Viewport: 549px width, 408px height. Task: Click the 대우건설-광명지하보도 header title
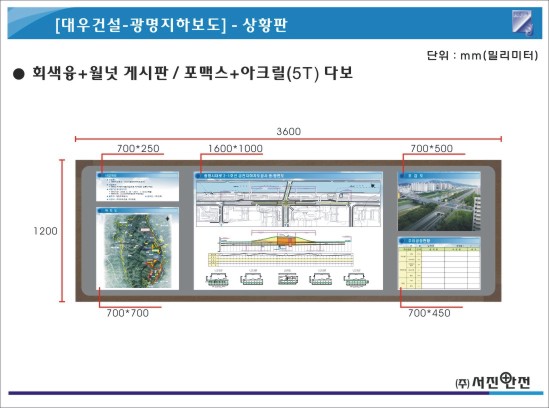click(x=141, y=25)
